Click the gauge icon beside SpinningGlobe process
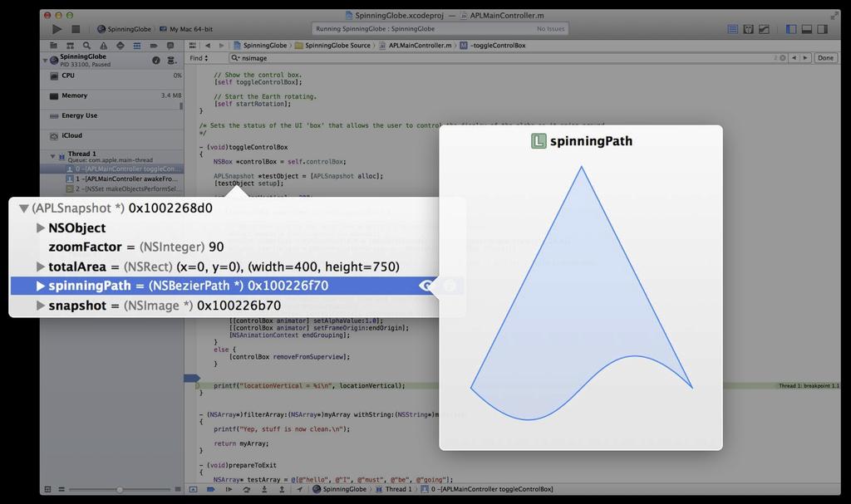The image size is (851, 504). pyautogui.click(x=156, y=61)
